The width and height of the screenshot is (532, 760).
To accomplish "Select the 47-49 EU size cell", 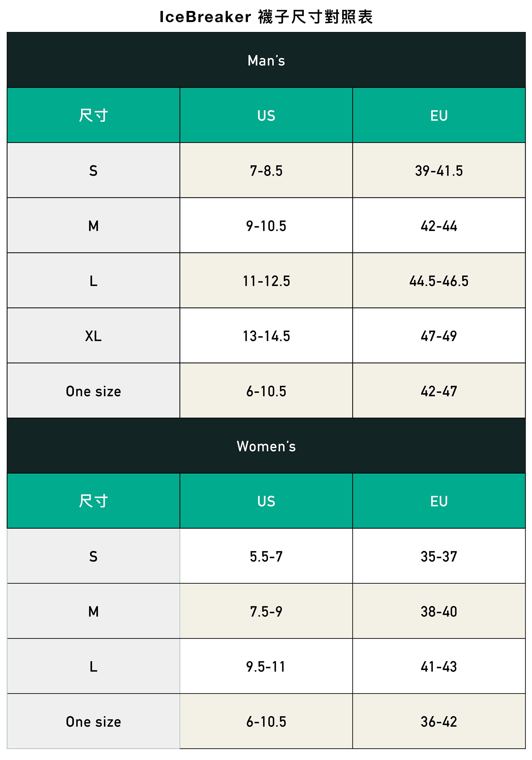I will pos(439,336).
